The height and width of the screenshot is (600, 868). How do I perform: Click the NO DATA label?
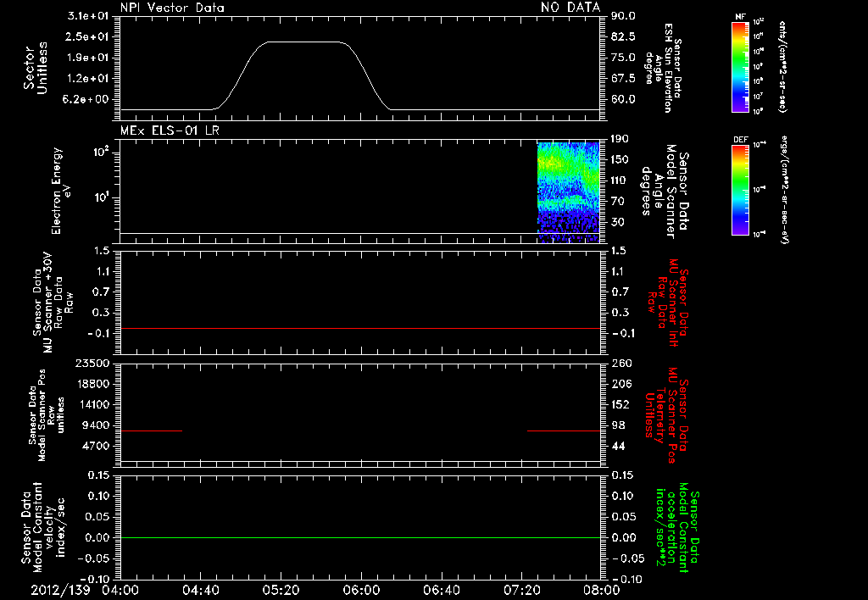click(570, 7)
